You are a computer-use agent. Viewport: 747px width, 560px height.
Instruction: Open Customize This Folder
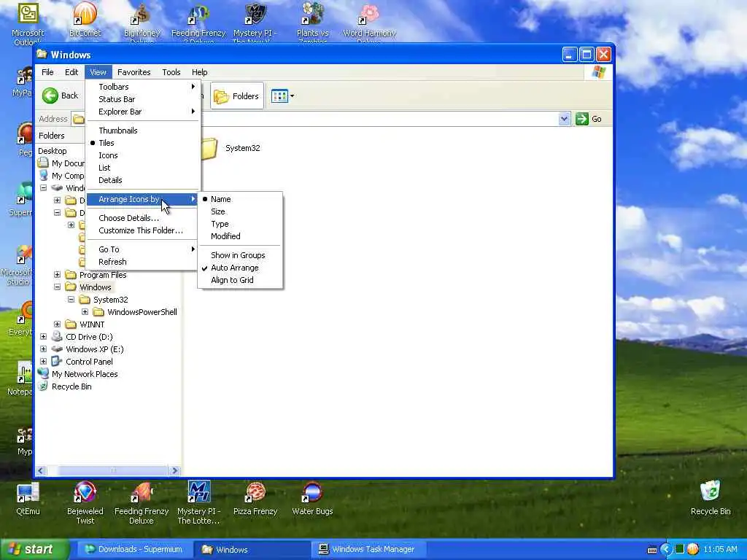(x=142, y=230)
